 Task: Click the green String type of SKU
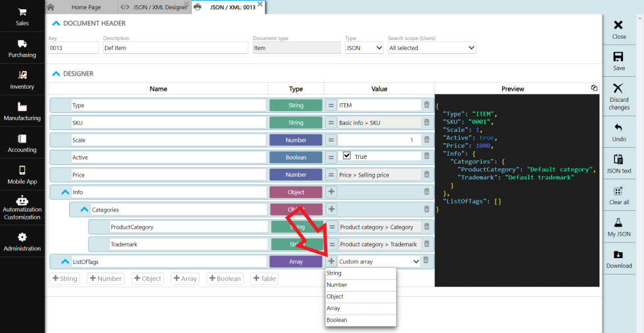(296, 122)
